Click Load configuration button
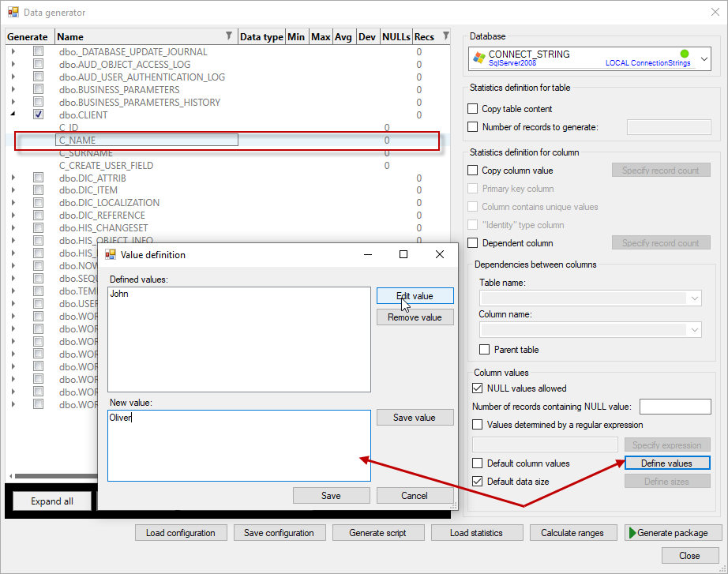This screenshot has height=574, width=728. pos(181,533)
